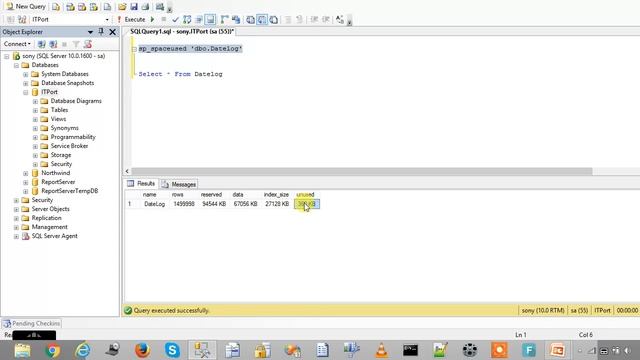Click the Select From Datelog query line
The width and height of the screenshot is (640, 360).
(x=180, y=74)
